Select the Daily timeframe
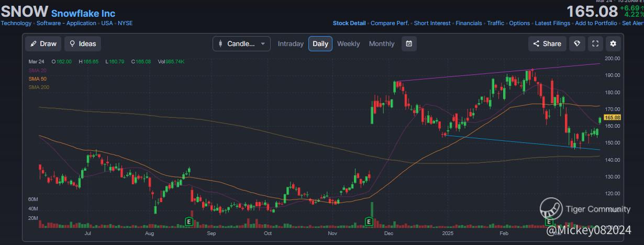This screenshot has height=245, width=644. pos(320,43)
